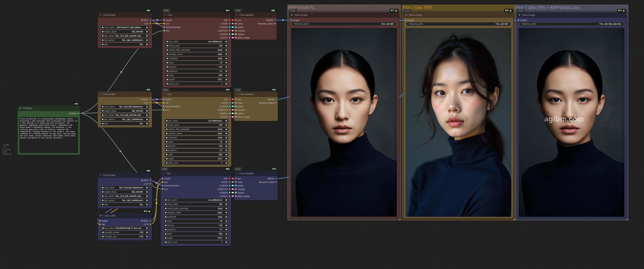Click the Primitive node prompt text area
The height and width of the screenshot is (269, 644).
coord(49,135)
